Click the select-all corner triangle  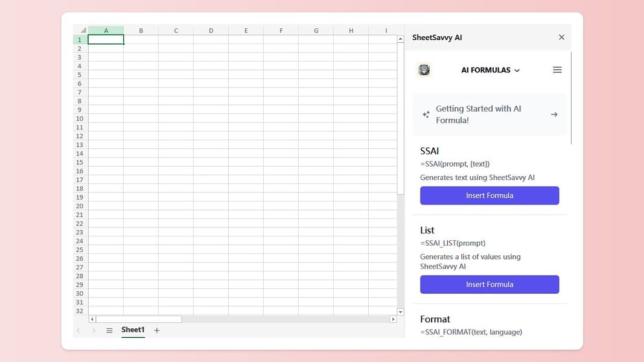tap(83, 30)
